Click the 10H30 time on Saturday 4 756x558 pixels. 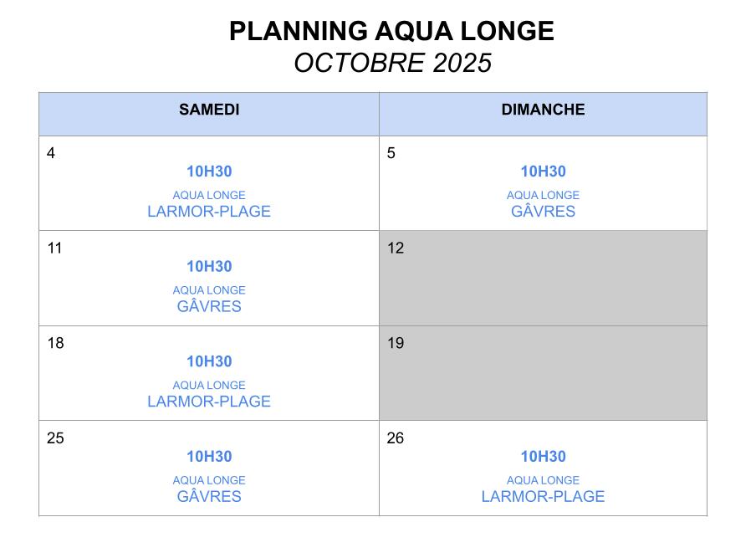(x=209, y=171)
